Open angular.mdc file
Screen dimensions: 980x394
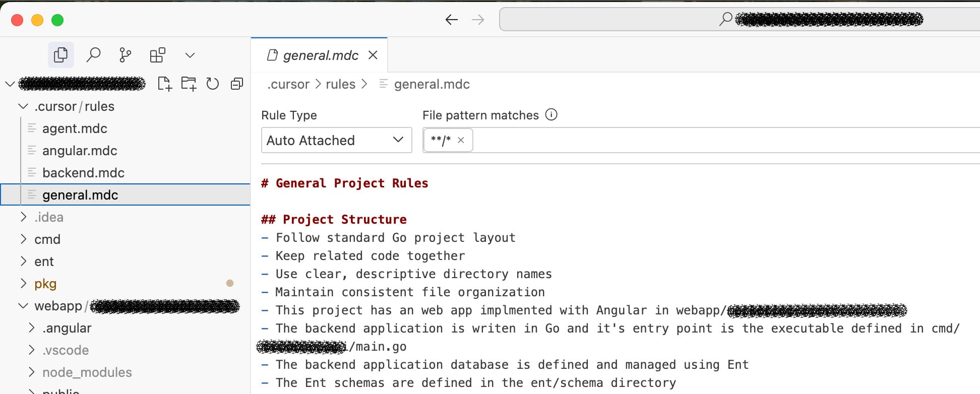[80, 151]
